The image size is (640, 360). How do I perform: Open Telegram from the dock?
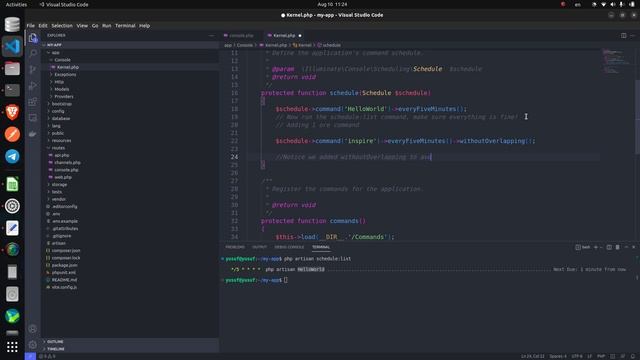click(x=12, y=156)
